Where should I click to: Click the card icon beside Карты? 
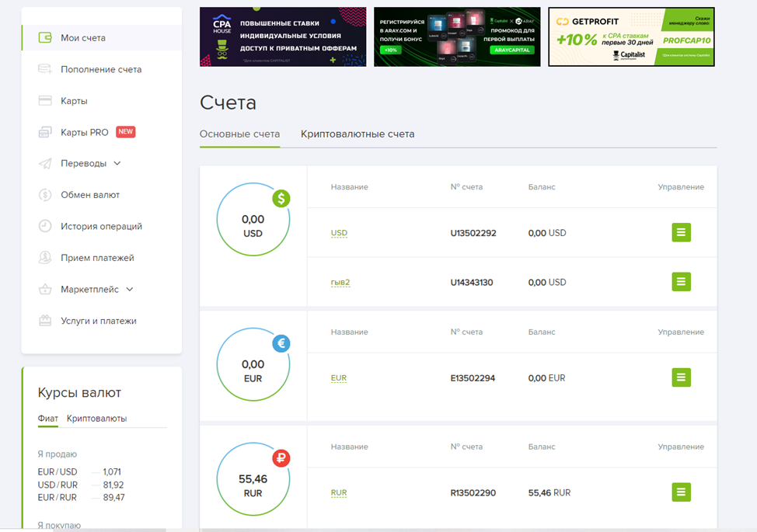coord(45,100)
